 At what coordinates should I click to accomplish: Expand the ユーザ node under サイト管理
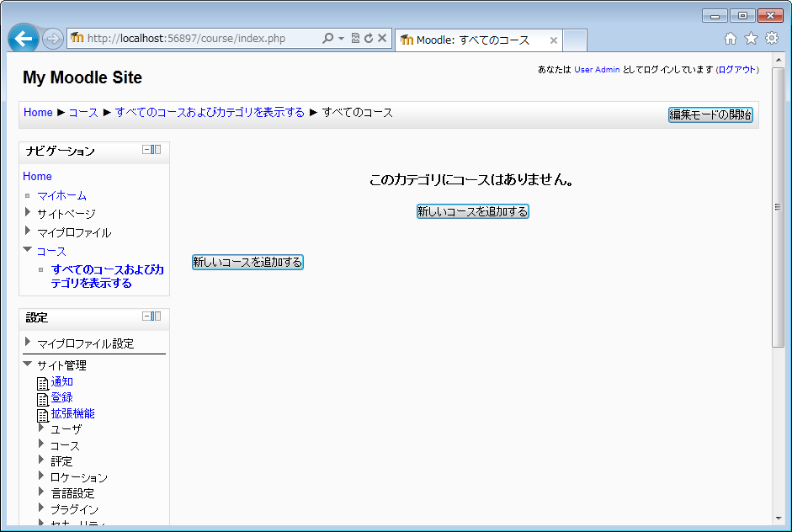(x=41, y=428)
